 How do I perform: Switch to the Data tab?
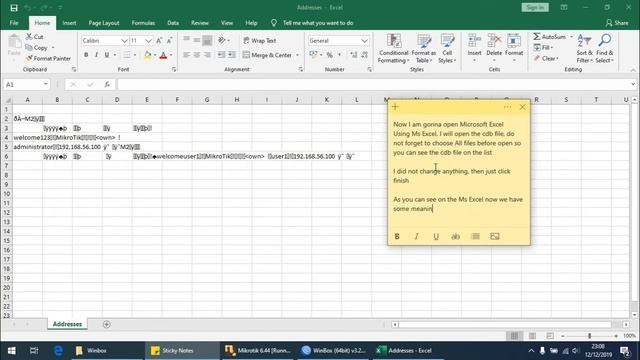click(173, 23)
